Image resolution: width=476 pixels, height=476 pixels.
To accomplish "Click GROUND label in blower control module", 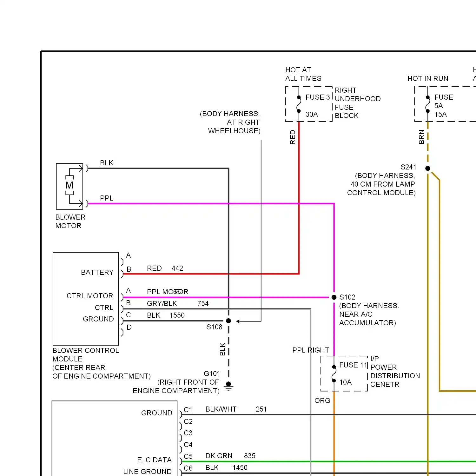I will [x=98, y=319].
